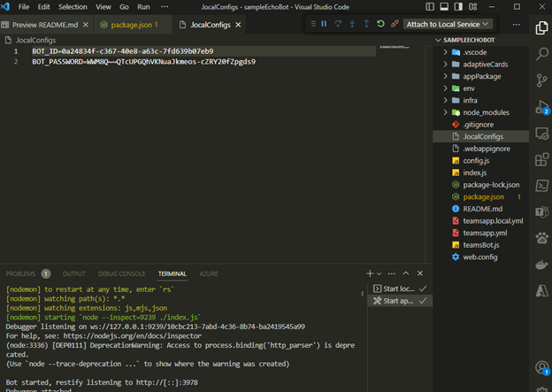The width and height of the screenshot is (552, 392).
Task: Open Run and Debug view icon
Action: 541,107
